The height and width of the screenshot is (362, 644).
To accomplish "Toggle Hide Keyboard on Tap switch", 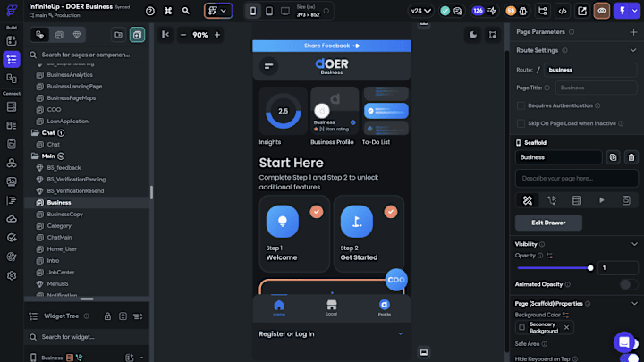I will [631, 358].
